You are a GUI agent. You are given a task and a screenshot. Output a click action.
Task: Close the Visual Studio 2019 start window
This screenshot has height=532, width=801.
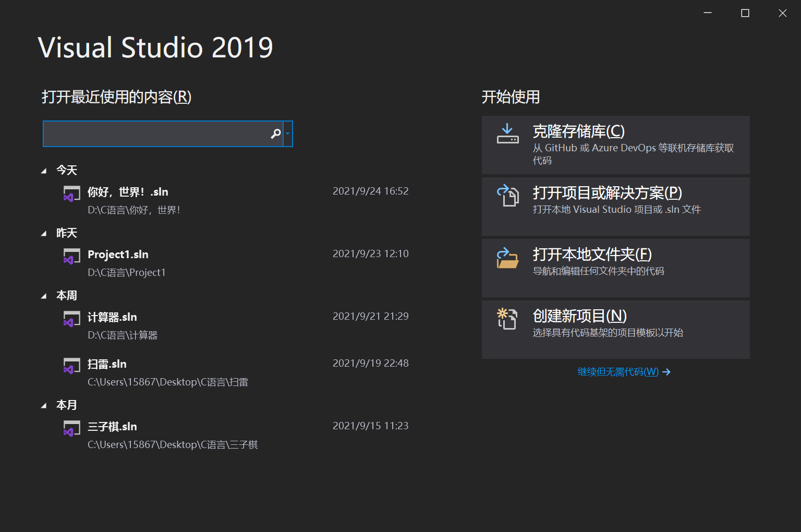[x=783, y=13]
